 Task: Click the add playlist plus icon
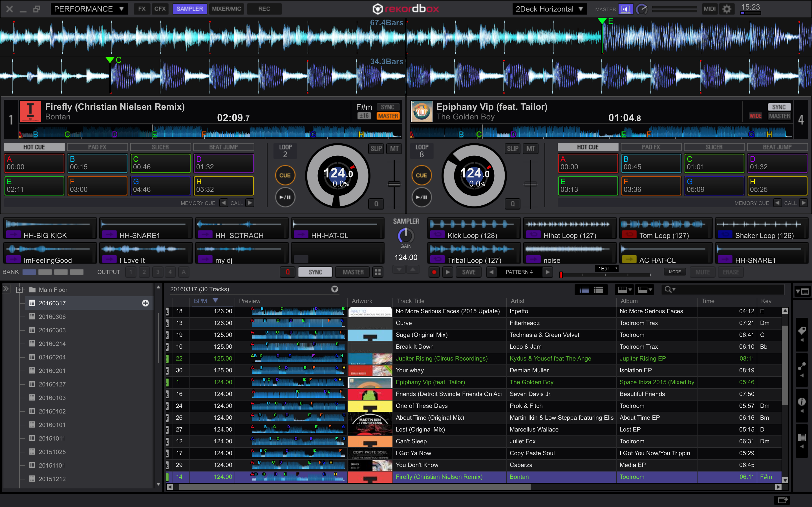(x=145, y=303)
